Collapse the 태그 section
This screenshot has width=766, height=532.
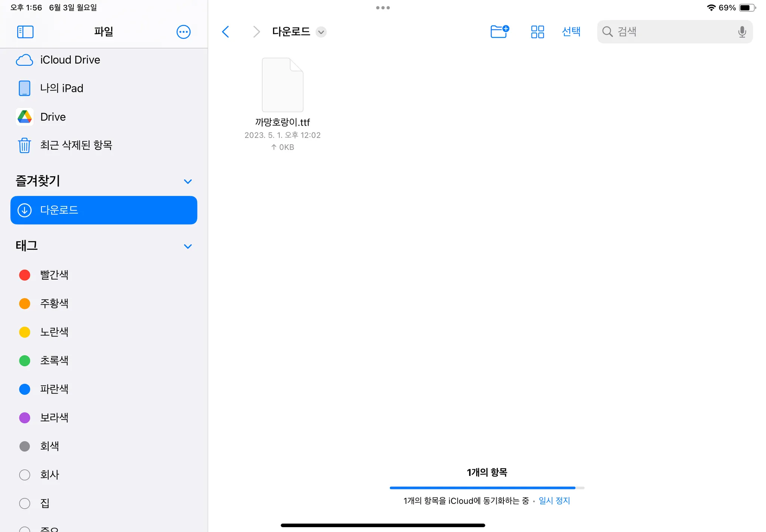188,246
